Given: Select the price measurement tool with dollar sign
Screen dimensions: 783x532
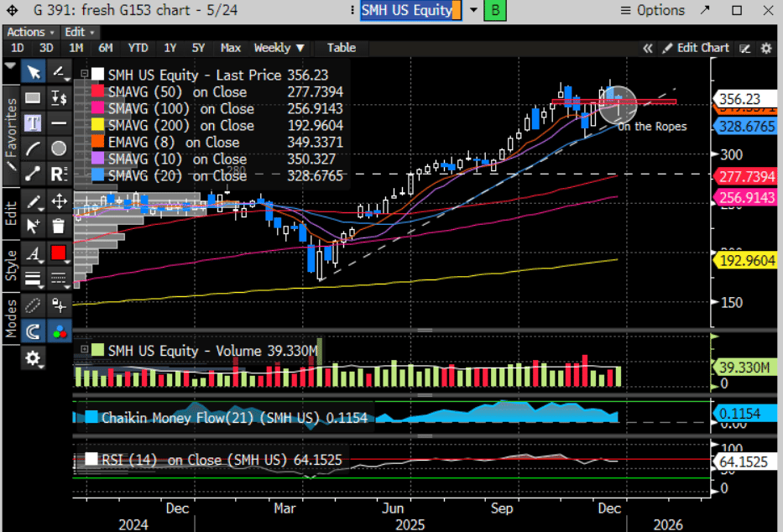Looking at the screenshot, I should coord(60,98).
